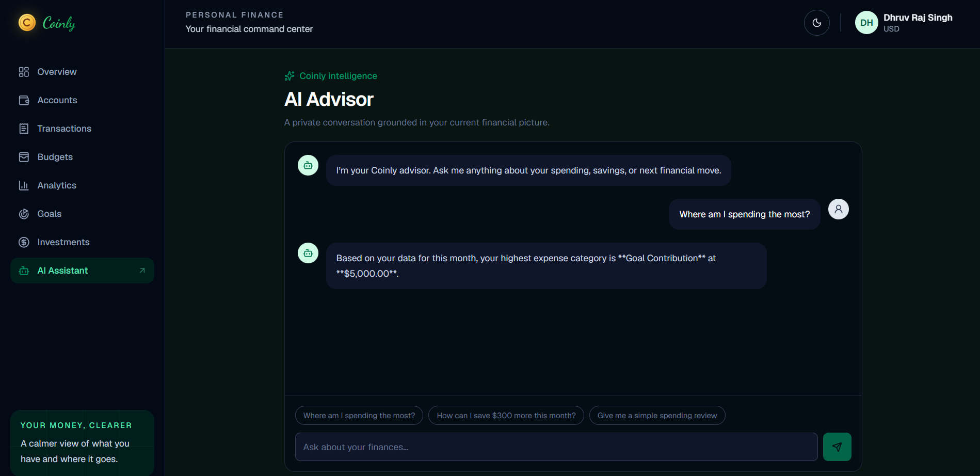Click the bot avatar beside the Goal Contribution reply
The image size is (980, 476).
pyautogui.click(x=308, y=253)
